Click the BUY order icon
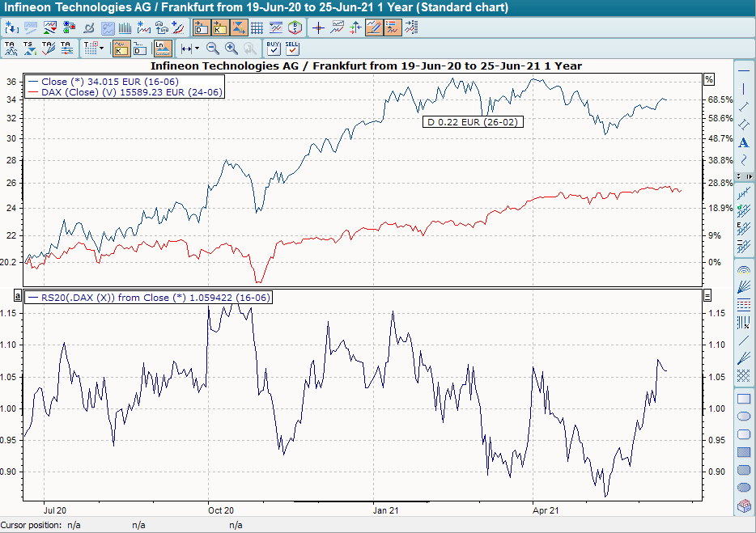The image size is (756, 533). coord(273,49)
